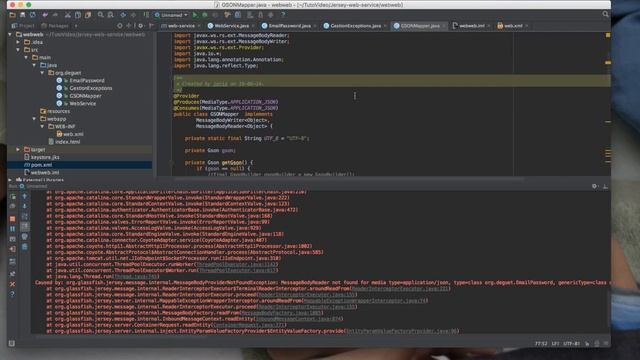
Task: Click the Synchronize toolbar icon
Action: coord(33,15)
